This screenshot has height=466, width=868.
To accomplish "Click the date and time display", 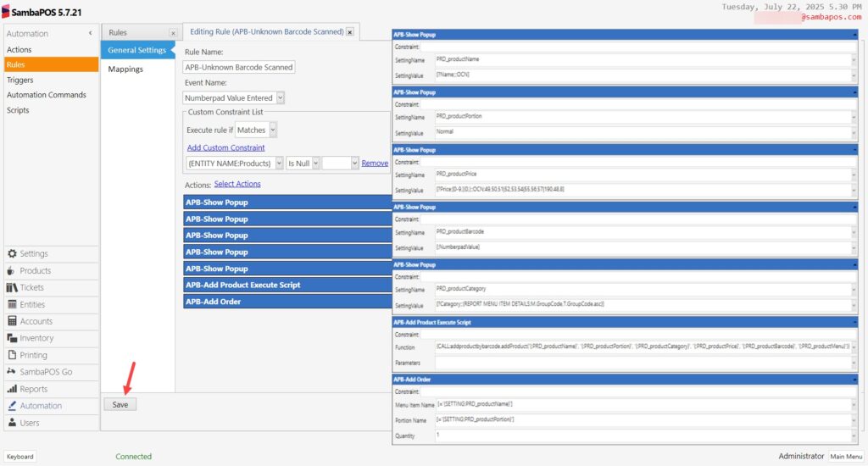I will tap(792, 7).
